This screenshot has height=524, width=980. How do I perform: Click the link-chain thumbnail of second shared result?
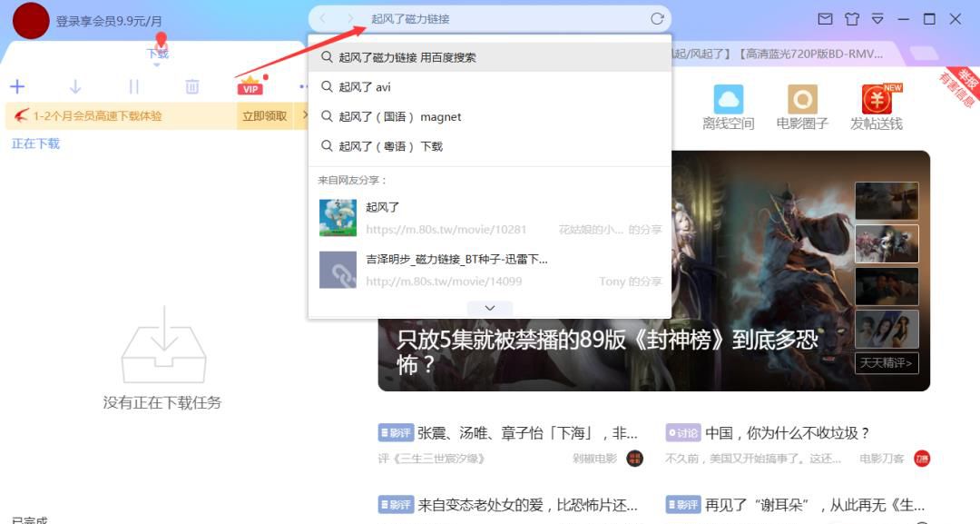pyautogui.click(x=338, y=270)
